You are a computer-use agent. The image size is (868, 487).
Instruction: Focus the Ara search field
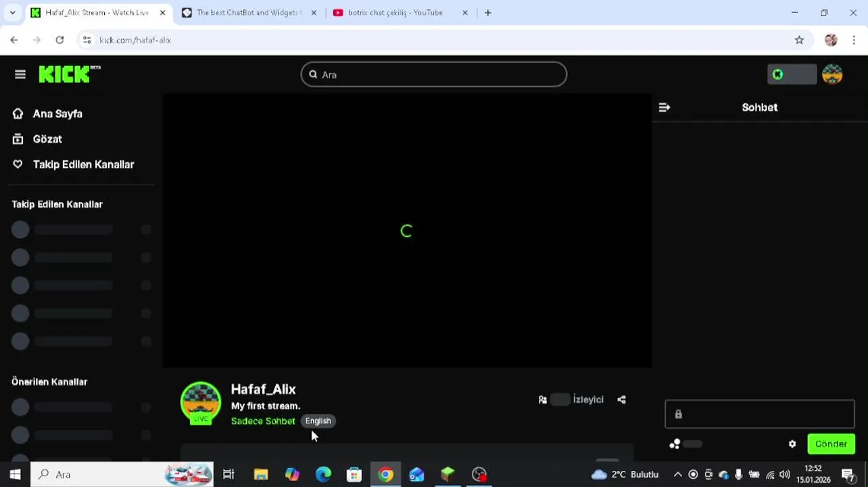click(433, 74)
